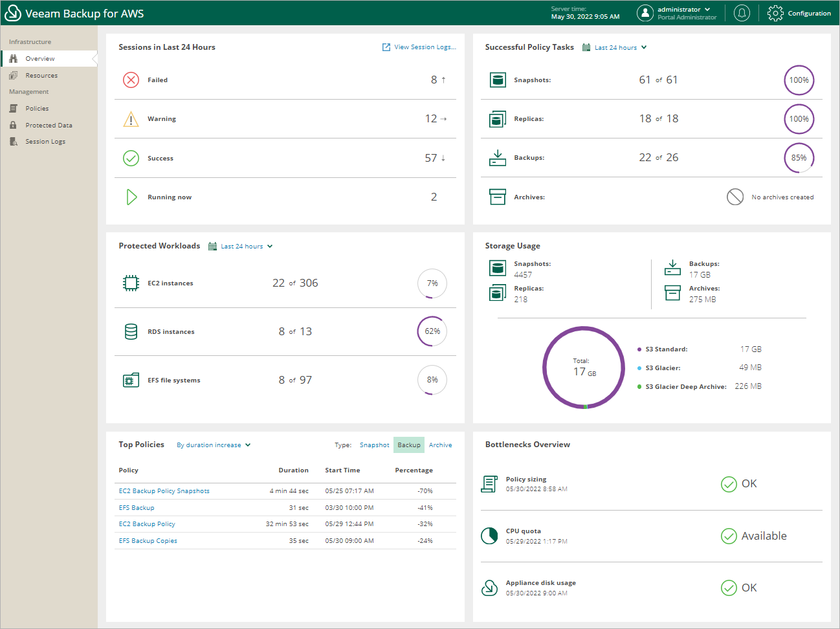Image resolution: width=840 pixels, height=629 pixels.
Task: Click the Backups download icon under Storage Usage
Action: click(672, 267)
